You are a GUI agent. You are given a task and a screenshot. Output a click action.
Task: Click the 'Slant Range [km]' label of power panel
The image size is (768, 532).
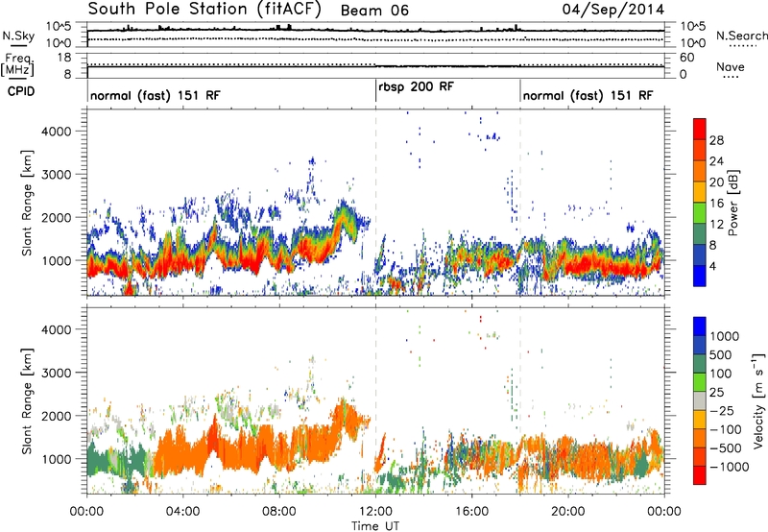(x=27, y=203)
